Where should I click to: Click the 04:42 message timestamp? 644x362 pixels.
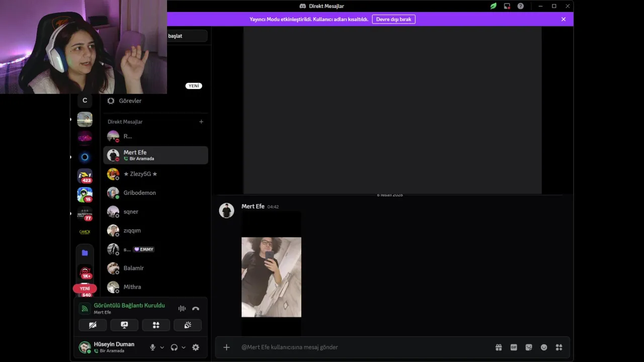(x=273, y=207)
